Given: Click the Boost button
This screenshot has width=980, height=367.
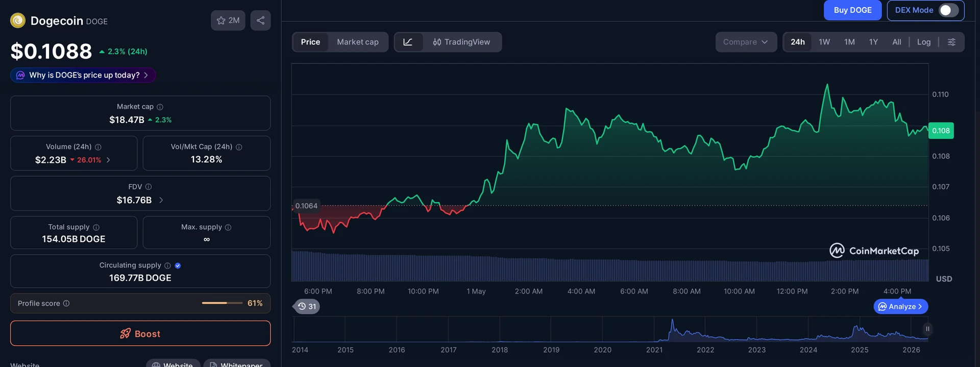Looking at the screenshot, I should tap(140, 333).
